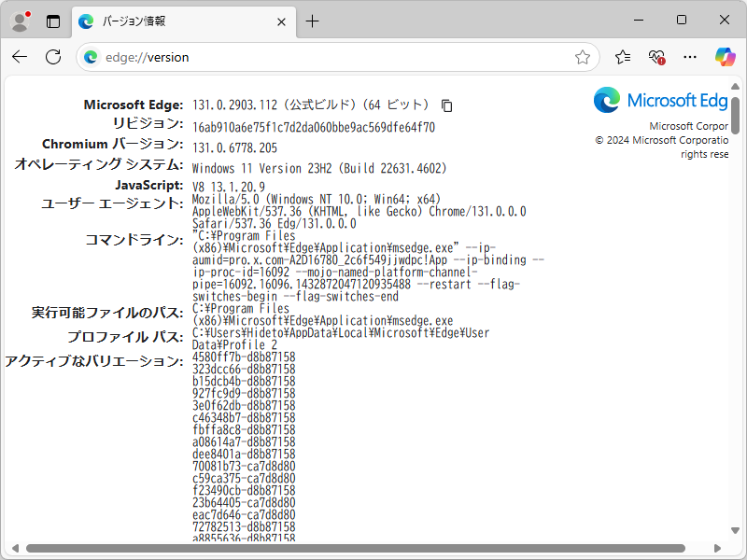
Task: Click the Edge site badge in the address bar
Action: [x=90, y=56]
